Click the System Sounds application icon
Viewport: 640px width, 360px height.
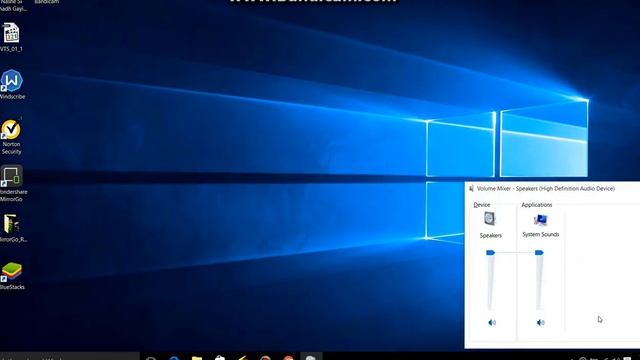(x=540, y=220)
